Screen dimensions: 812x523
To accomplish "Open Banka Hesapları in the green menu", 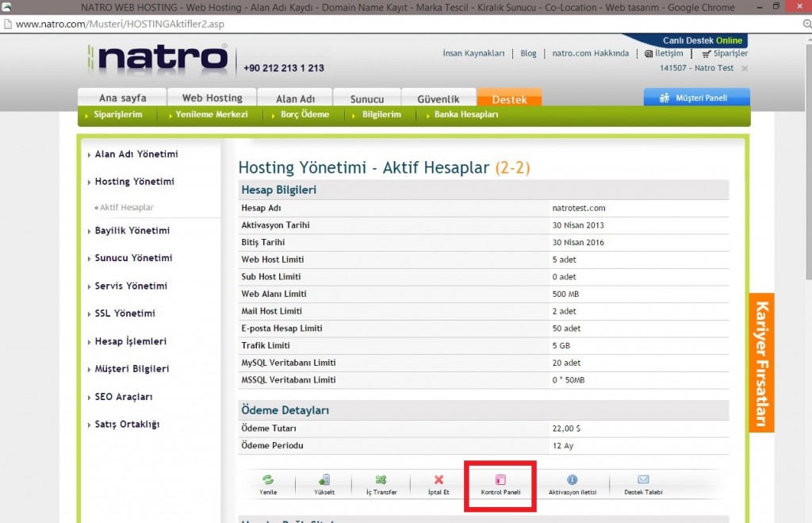I will tap(465, 114).
